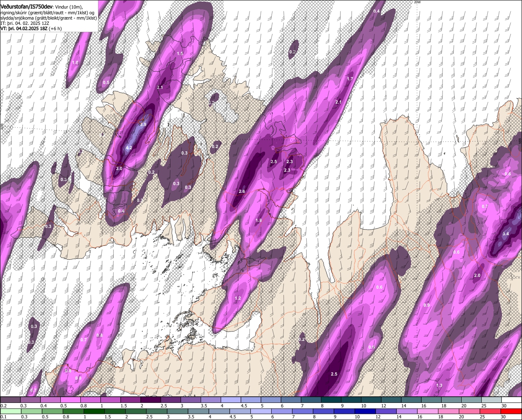Screen dimensions: 522x420
Task: Click the 1.2 precipitation label
Action: pyautogui.click(x=238, y=298)
